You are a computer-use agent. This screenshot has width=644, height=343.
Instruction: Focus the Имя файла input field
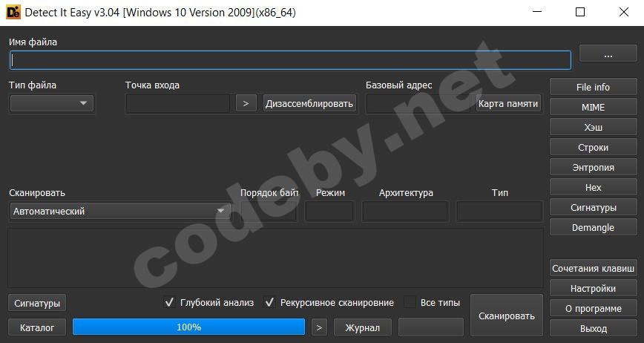pyautogui.click(x=290, y=60)
